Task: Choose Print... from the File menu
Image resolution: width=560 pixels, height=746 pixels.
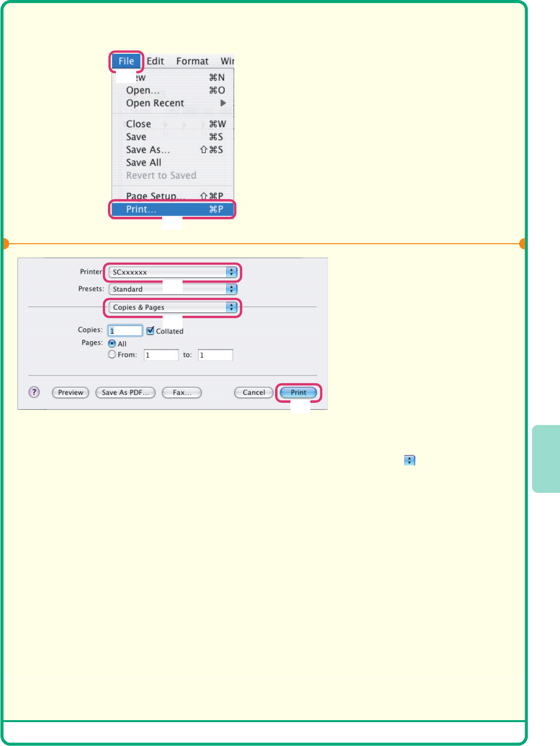Action: [172, 209]
